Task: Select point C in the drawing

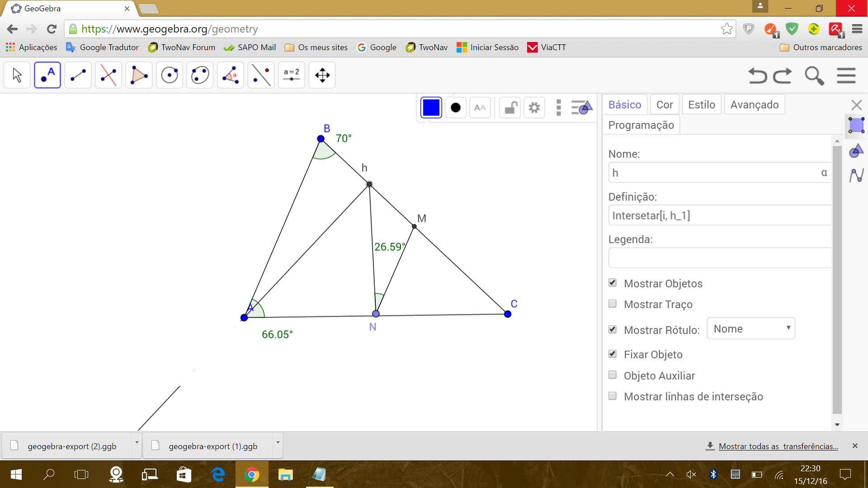Action: pos(508,314)
